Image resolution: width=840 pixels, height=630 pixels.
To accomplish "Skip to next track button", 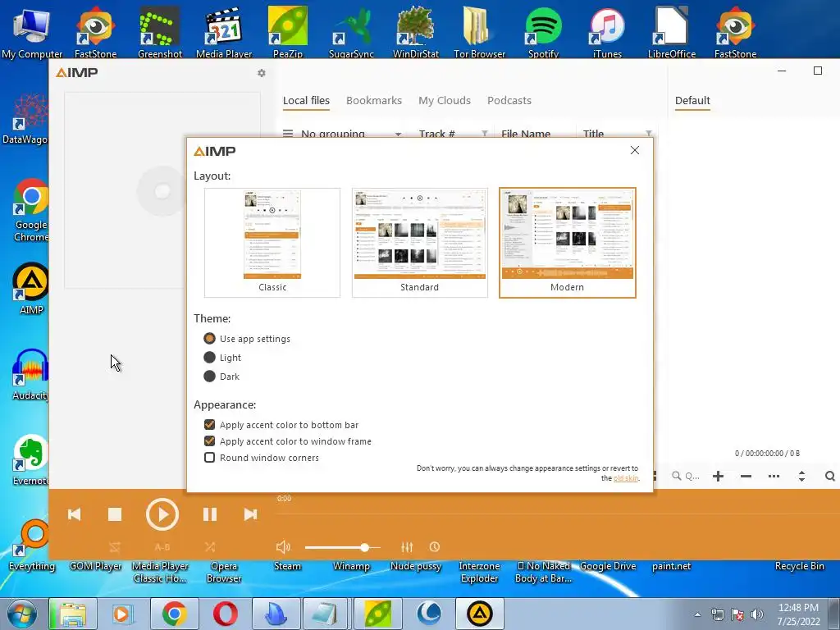I will [250, 514].
